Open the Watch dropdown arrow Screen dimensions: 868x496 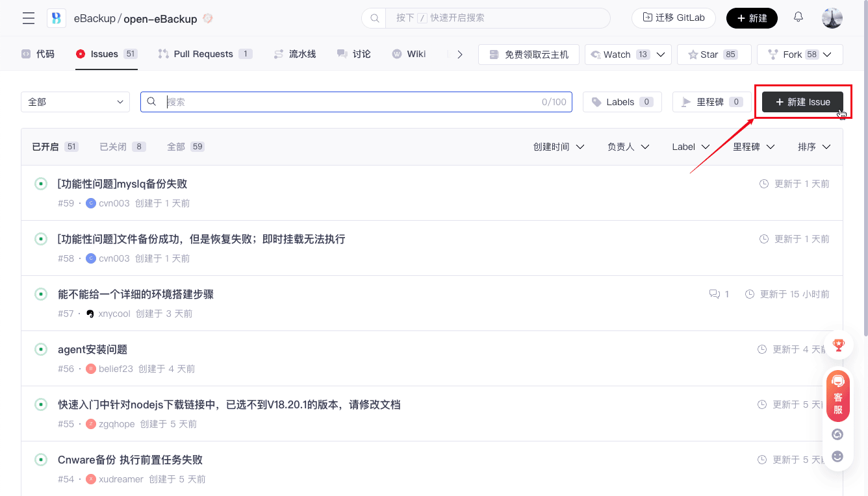661,55
